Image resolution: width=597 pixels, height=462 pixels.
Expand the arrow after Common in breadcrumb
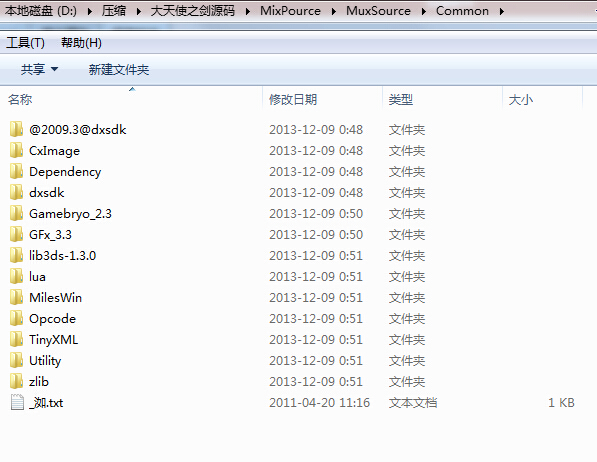tap(501, 11)
